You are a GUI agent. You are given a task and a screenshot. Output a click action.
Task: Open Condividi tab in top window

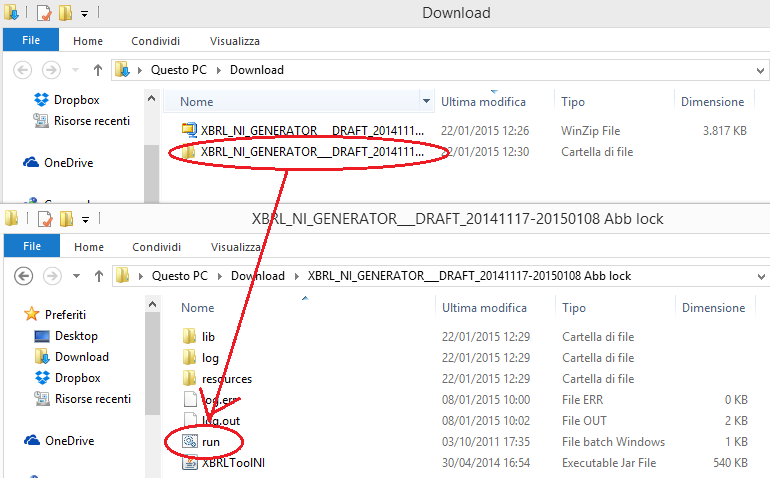(155, 41)
